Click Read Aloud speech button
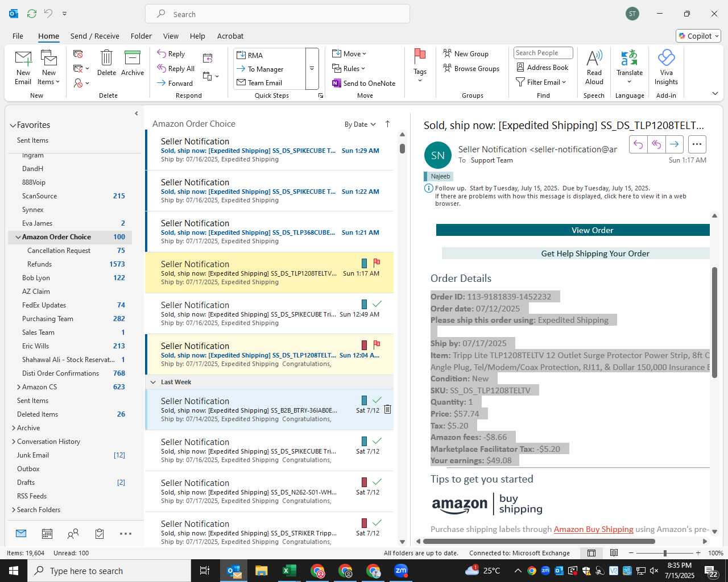This screenshot has width=728, height=582. 594,68
